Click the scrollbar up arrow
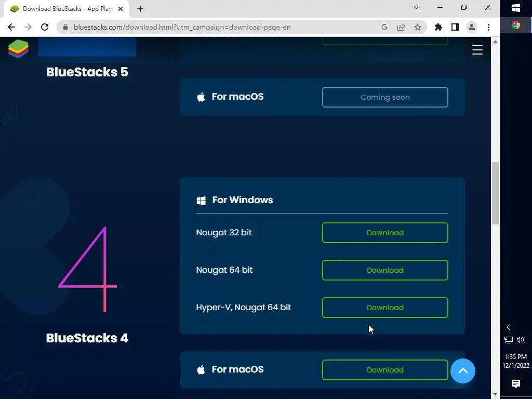 (495, 42)
